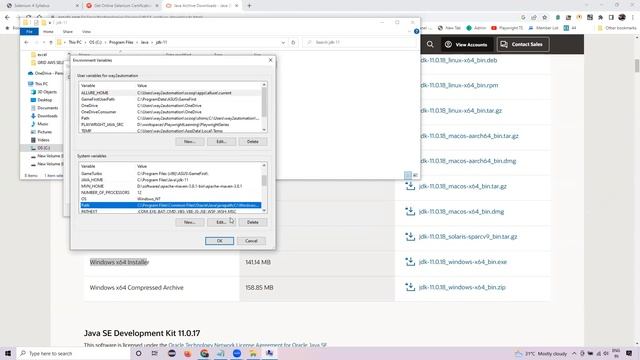
Task: Click Contact Sales button
Action: pyautogui.click(x=522, y=44)
